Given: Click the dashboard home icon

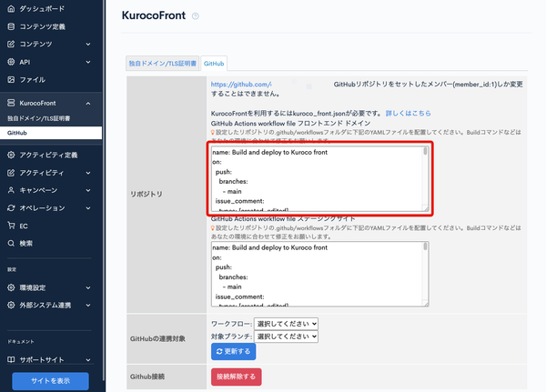Looking at the screenshot, I should (x=11, y=9).
